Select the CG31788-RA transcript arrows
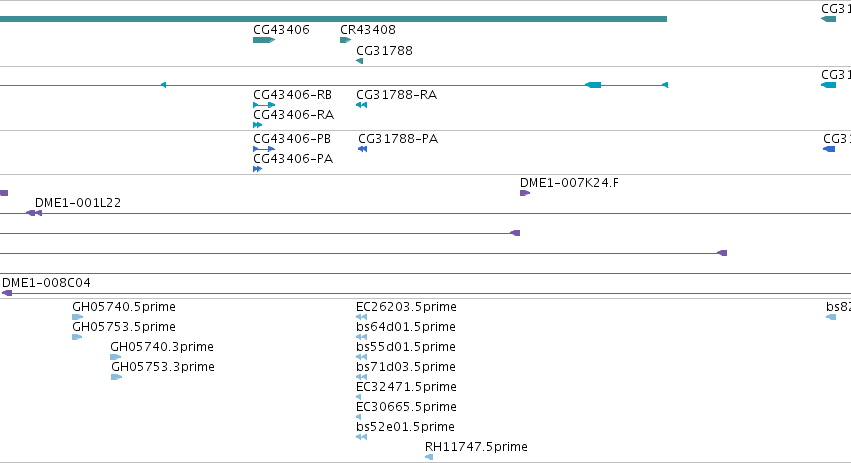851x463 pixels. coord(361,105)
